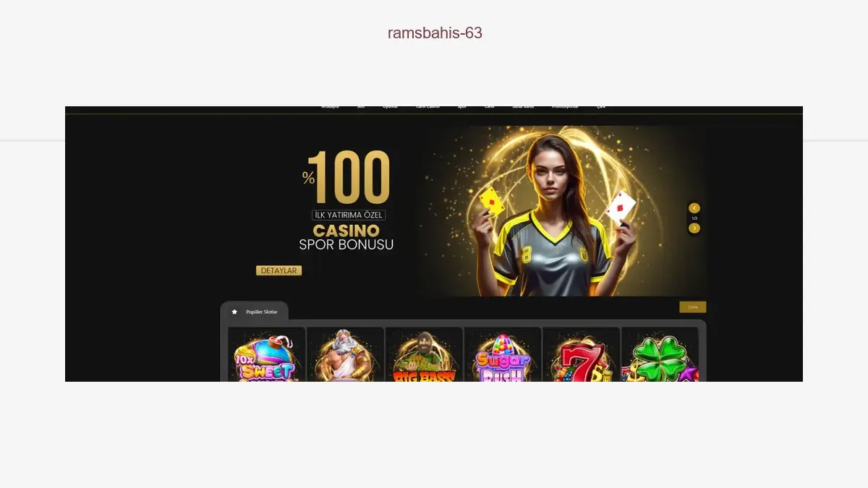Open the Canlı Casino menu item
This screenshot has height=488, width=868.
pyautogui.click(x=427, y=107)
